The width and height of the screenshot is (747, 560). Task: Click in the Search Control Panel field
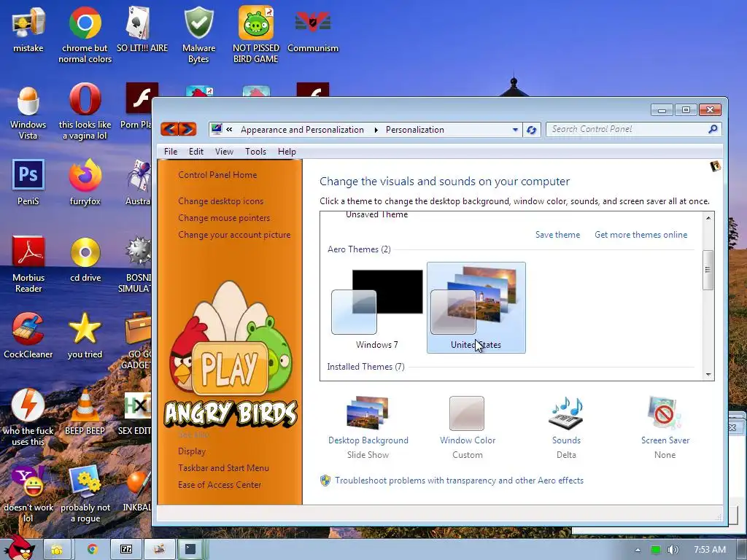coord(634,129)
